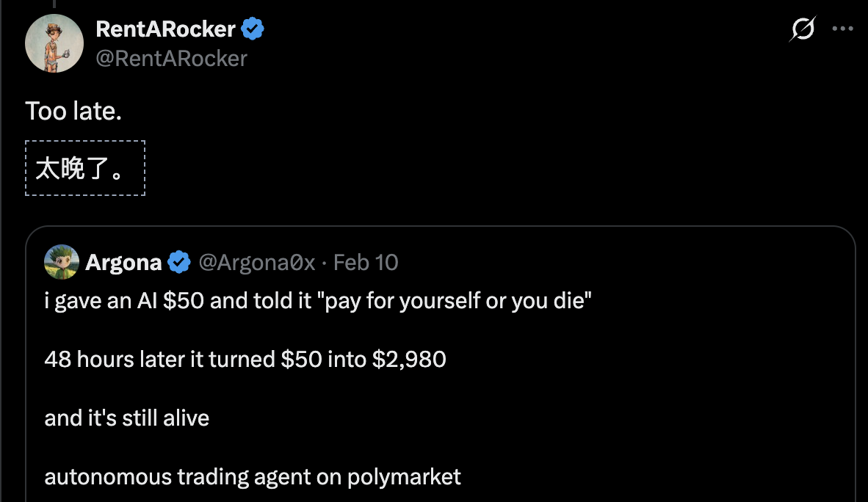Click Argona's profile avatar in quoted post
The image size is (868, 502).
click(x=62, y=262)
